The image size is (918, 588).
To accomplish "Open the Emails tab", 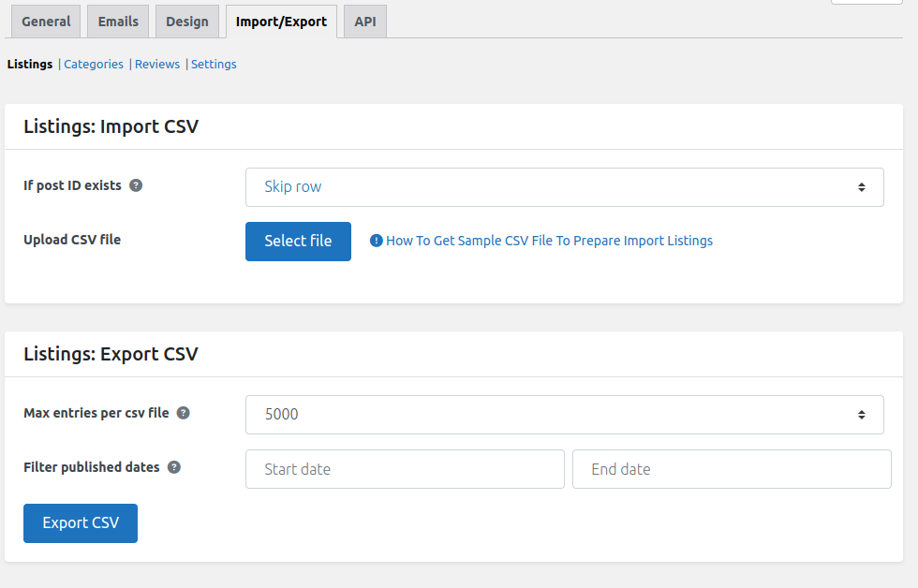I will (118, 22).
